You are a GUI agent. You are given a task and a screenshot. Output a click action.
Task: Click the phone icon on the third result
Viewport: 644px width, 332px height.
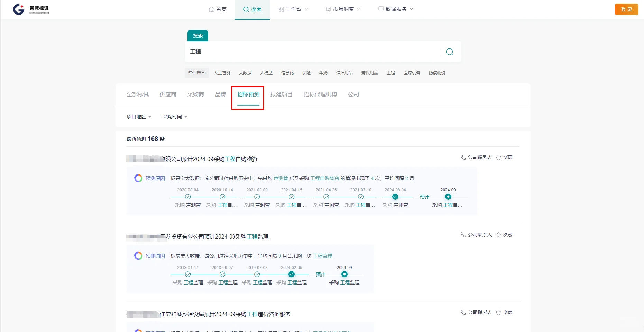pos(463,312)
